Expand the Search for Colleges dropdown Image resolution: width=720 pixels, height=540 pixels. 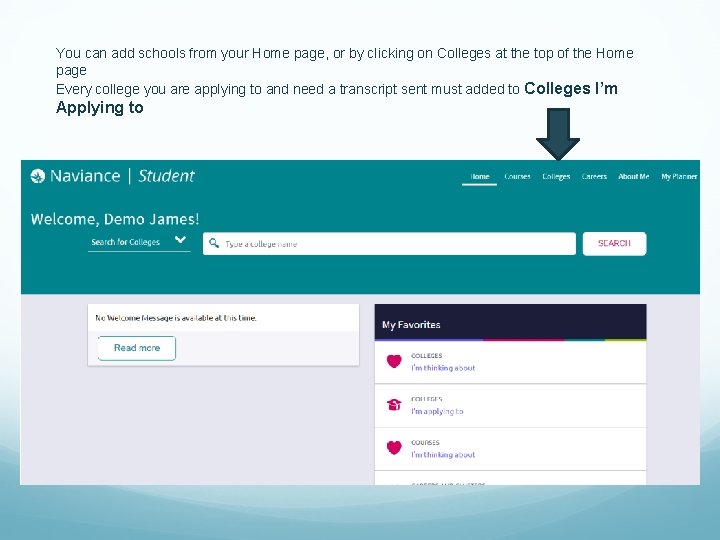139,242
